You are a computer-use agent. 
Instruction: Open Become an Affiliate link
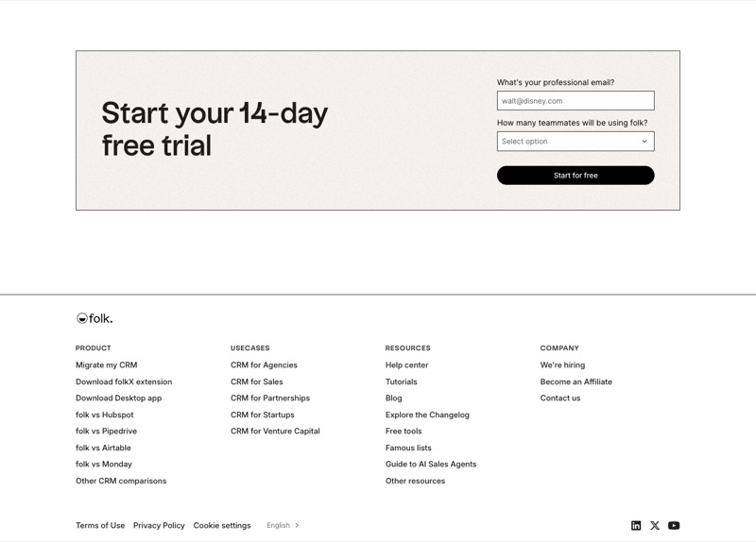tap(576, 381)
